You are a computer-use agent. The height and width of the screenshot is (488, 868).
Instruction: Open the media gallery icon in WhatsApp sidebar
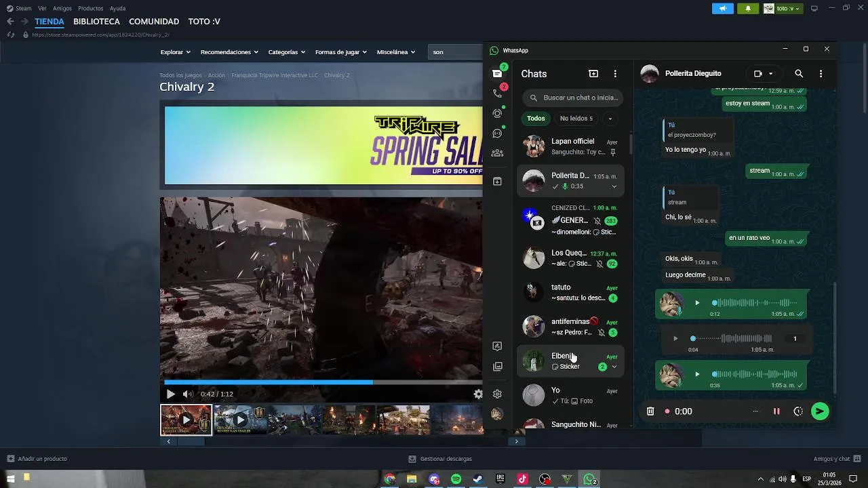pos(497,367)
